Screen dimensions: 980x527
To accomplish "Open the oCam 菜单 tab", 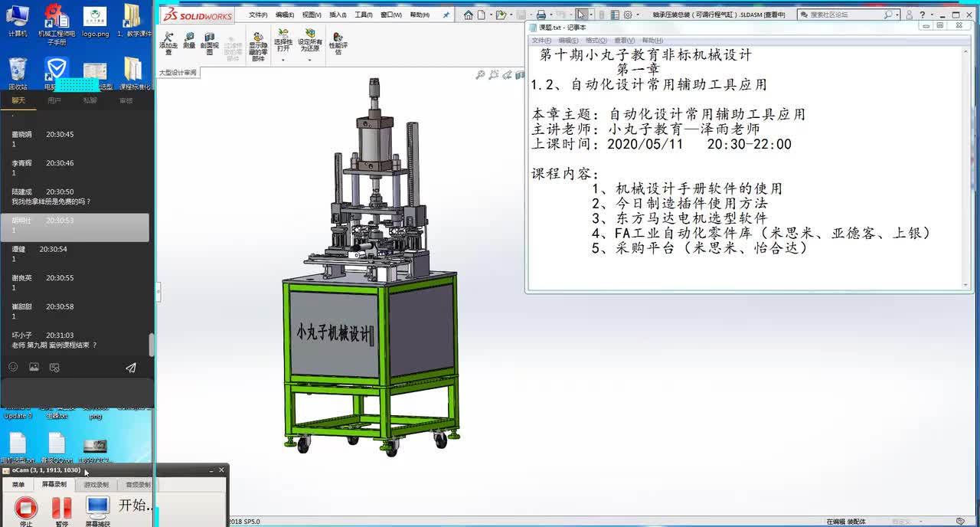I will (x=18, y=484).
